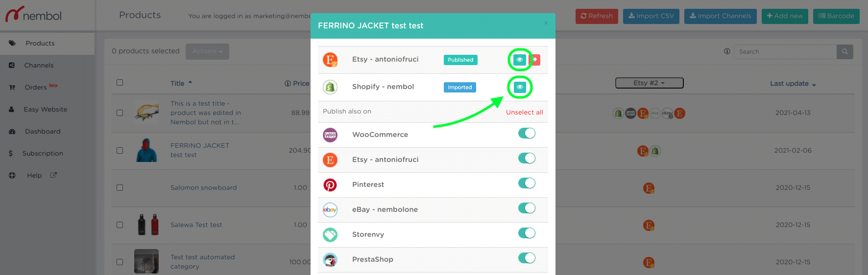
Task: Open the Actions dropdown
Action: coord(207,51)
